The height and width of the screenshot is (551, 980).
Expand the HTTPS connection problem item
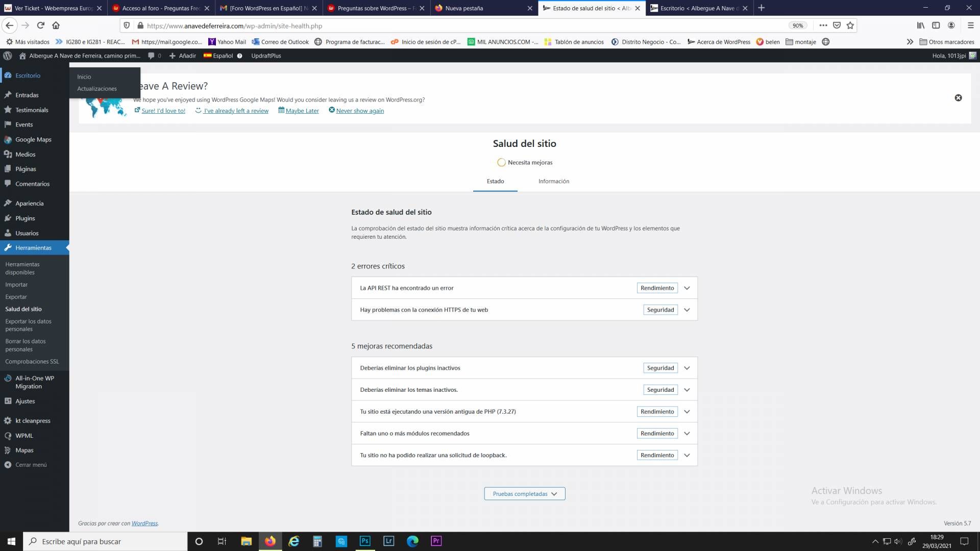[x=524, y=310]
